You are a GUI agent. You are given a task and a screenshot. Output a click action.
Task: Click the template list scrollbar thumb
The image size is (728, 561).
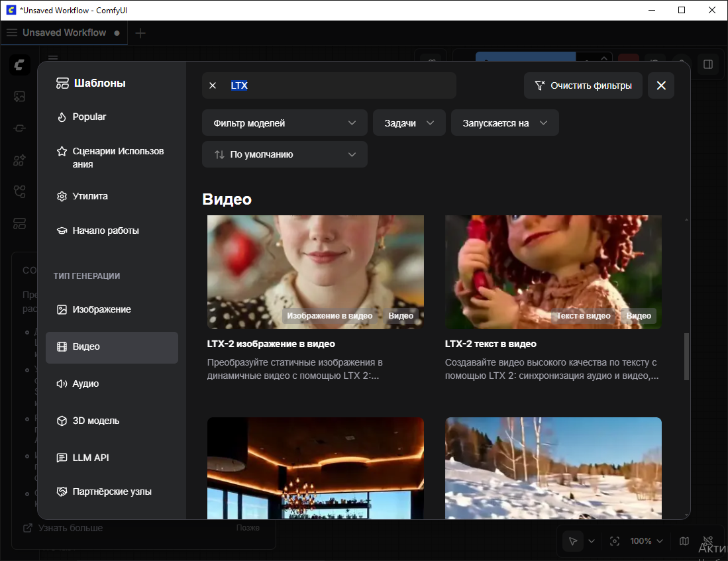686,356
